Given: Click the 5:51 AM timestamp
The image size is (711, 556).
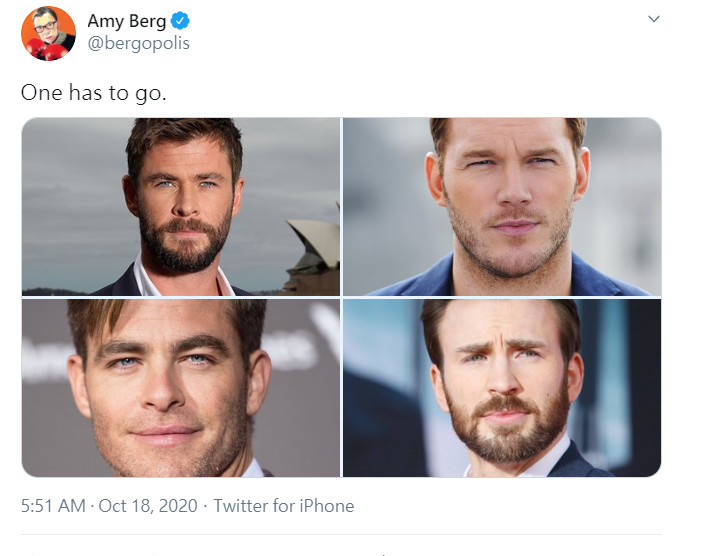Looking at the screenshot, I should pos(53,506).
